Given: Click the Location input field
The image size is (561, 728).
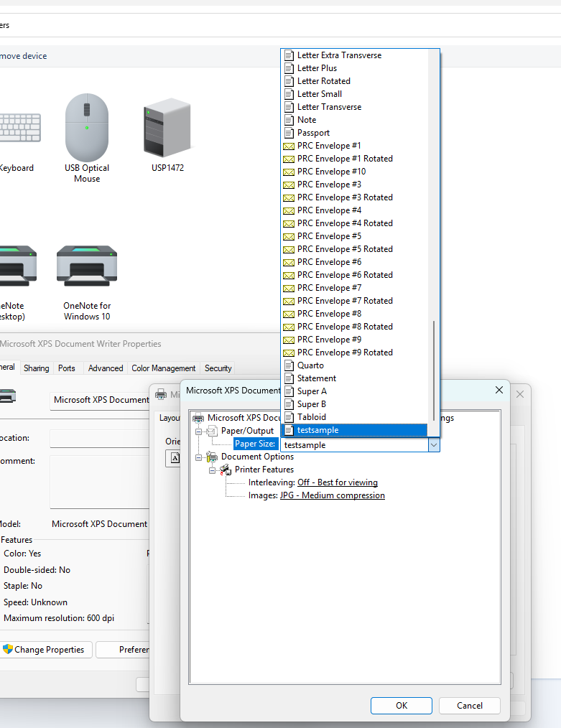Looking at the screenshot, I should [x=99, y=438].
